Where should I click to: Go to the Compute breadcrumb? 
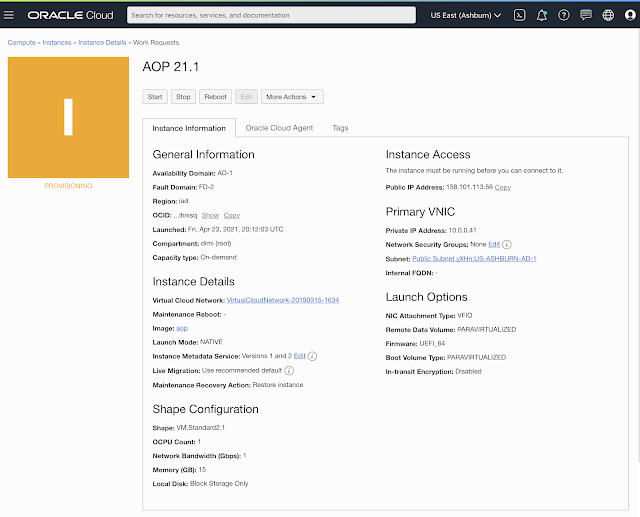[x=22, y=42]
